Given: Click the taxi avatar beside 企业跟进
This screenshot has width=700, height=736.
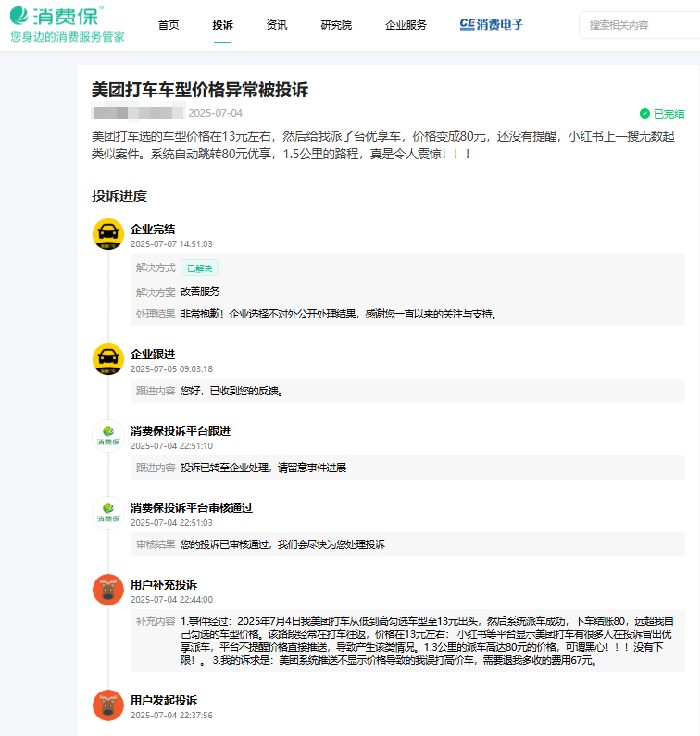Looking at the screenshot, I should point(108,358).
